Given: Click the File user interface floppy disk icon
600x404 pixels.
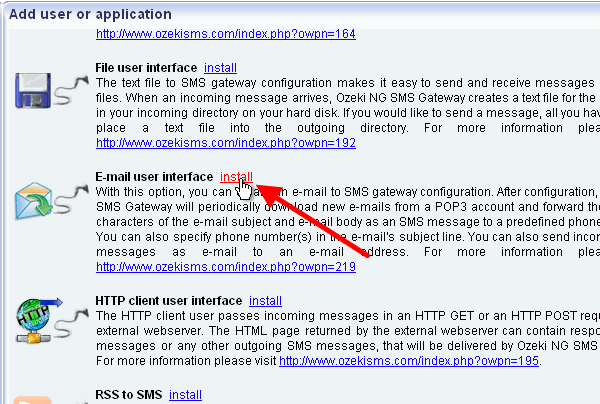Looking at the screenshot, I should 33,90.
